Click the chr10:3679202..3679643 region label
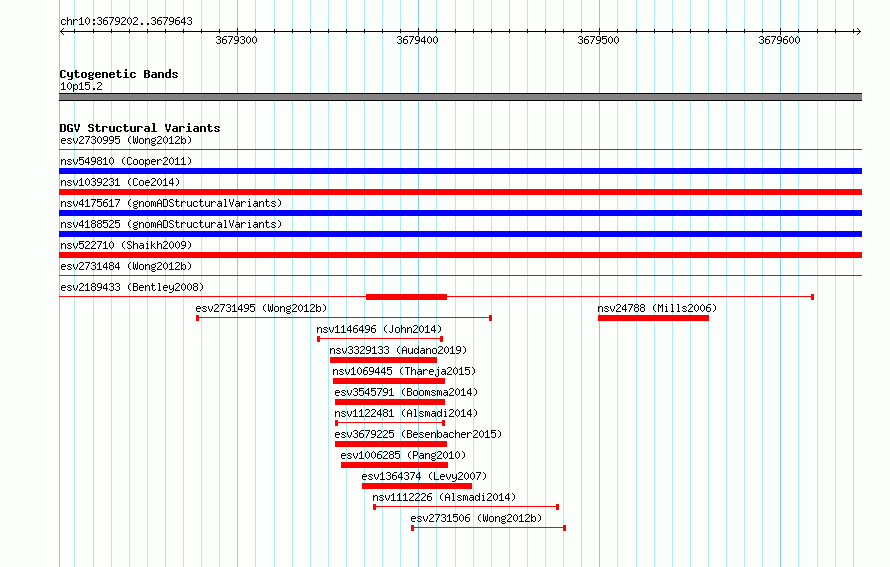 pyautogui.click(x=127, y=21)
